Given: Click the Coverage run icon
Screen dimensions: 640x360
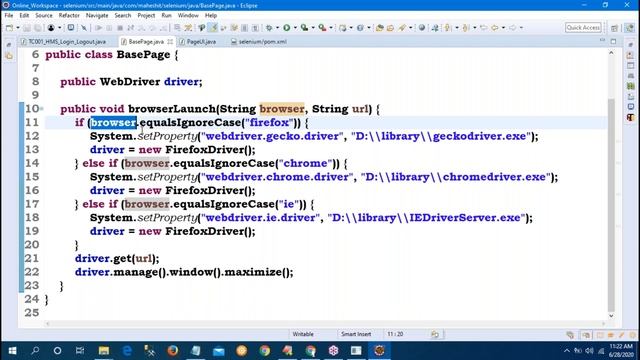Looking at the screenshot, I should [304, 28].
